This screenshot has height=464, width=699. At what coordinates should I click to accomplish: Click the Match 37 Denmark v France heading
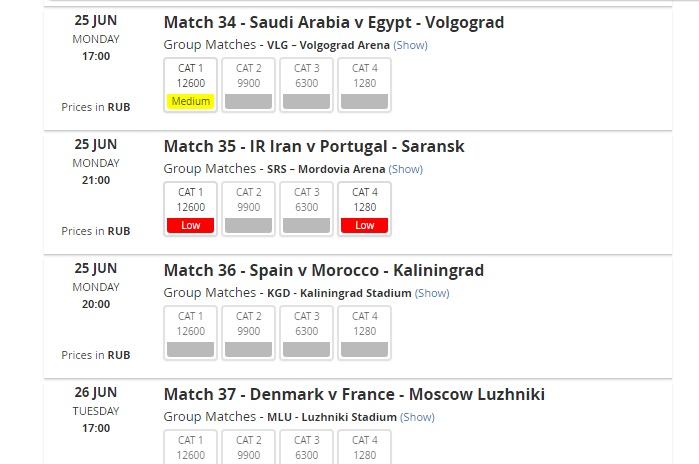pos(354,394)
